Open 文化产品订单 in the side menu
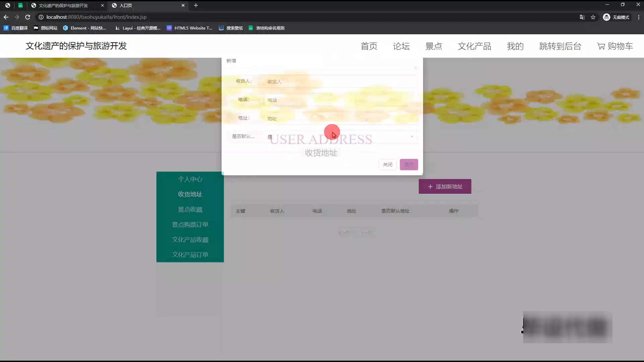 (190, 255)
